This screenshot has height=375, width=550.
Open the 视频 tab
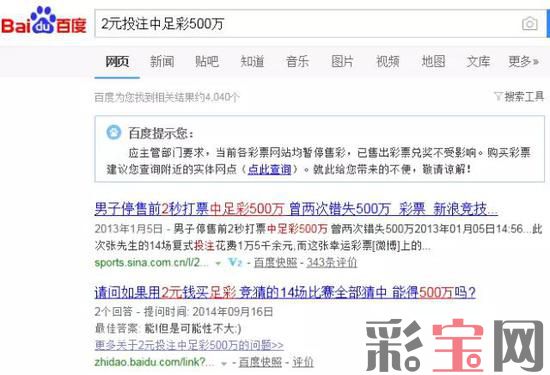point(388,62)
